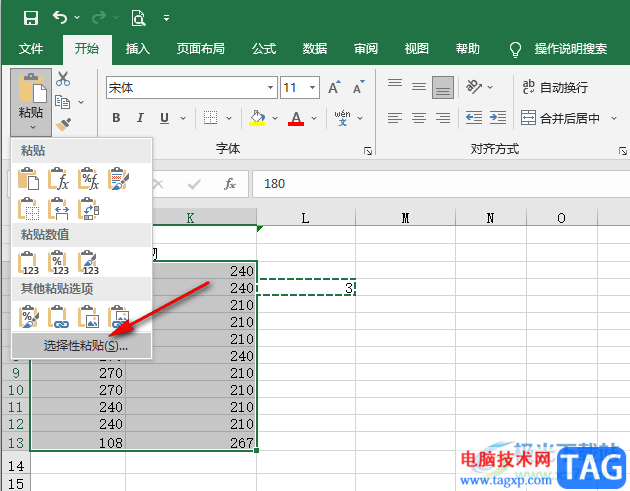Open the 公式 tab
630x491 pixels.
click(x=264, y=49)
